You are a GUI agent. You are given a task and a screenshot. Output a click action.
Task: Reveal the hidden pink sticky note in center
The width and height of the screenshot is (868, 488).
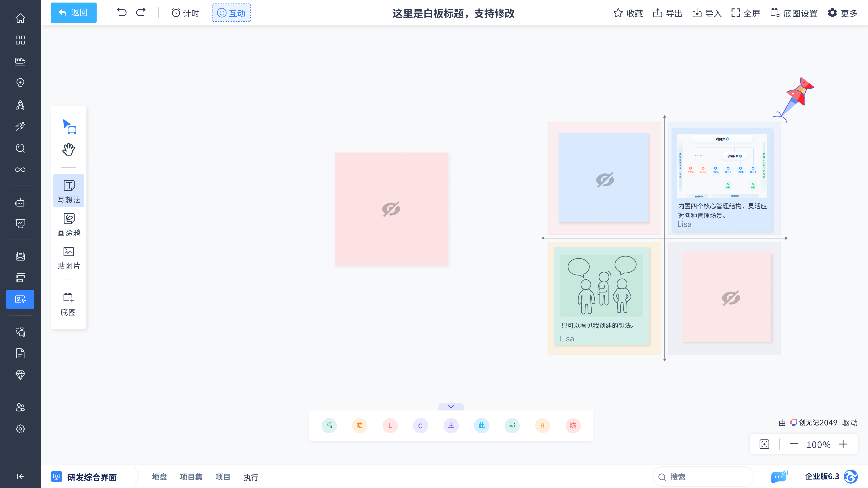click(391, 209)
